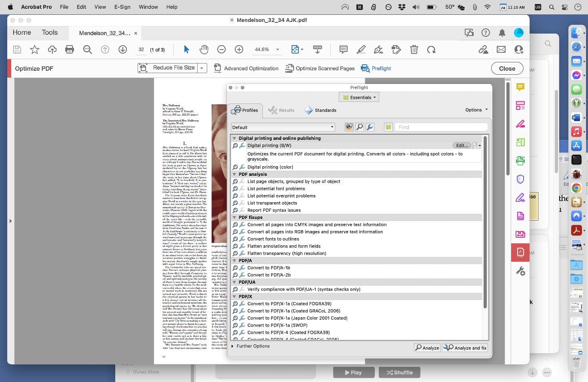Open the flag dropdown next to Edit
This screenshot has height=382, width=588.
477,145
